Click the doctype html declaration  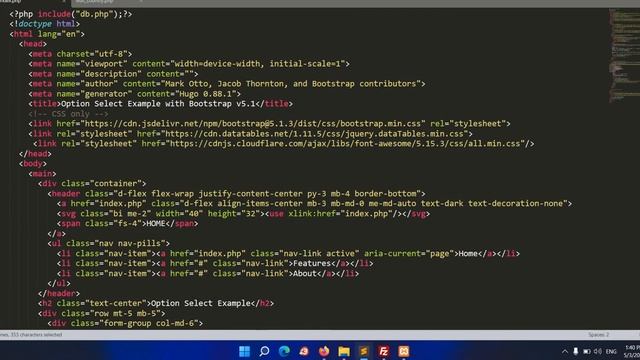click(44, 24)
